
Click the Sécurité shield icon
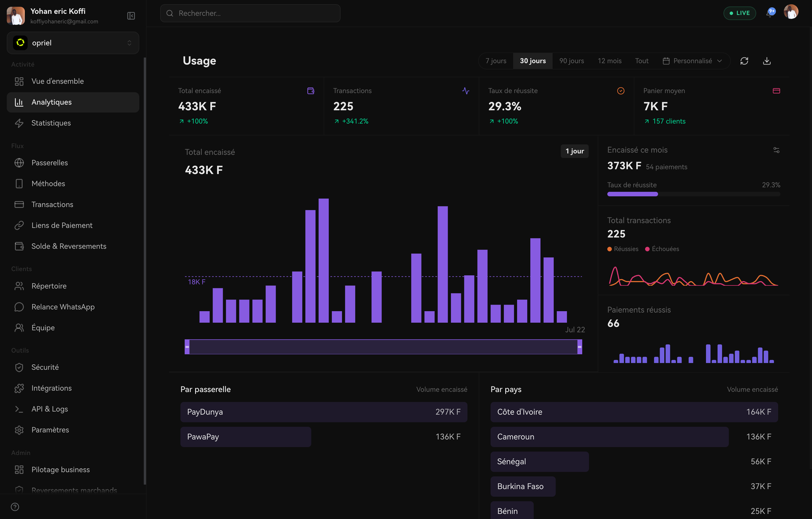[19, 368]
